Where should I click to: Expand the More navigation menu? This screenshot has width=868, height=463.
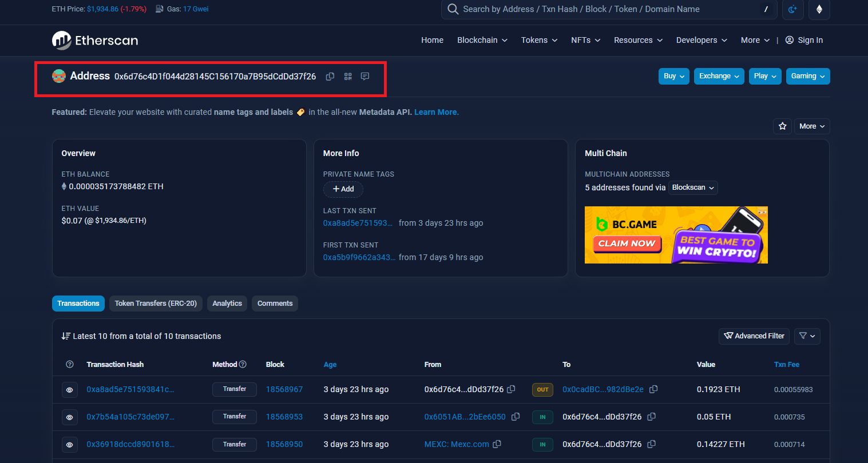point(755,40)
